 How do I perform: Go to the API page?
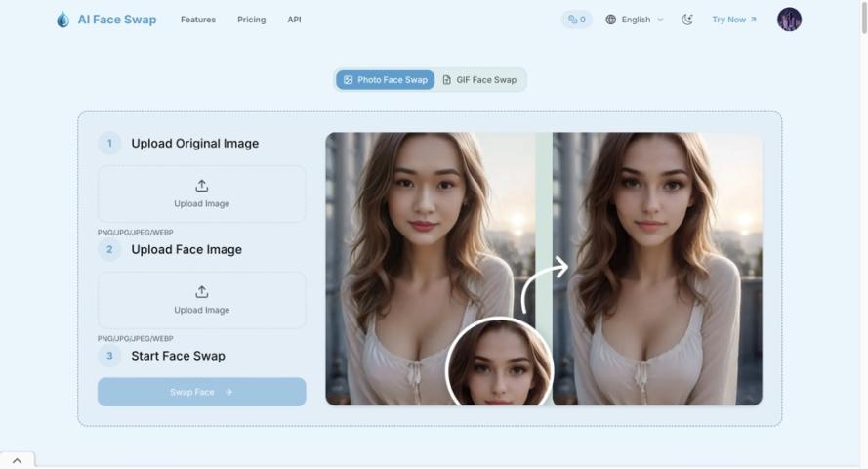pos(294,20)
